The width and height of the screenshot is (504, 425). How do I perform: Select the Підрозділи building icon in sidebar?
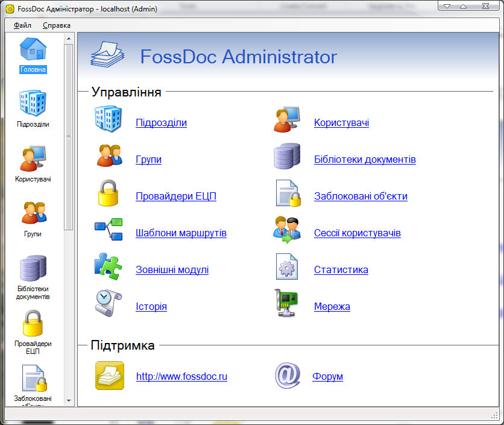(33, 103)
